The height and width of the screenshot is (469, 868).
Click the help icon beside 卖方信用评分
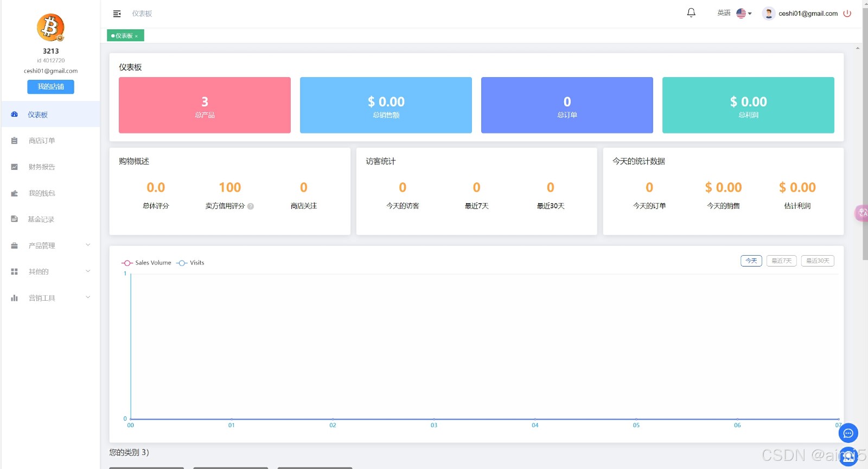pyautogui.click(x=251, y=206)
